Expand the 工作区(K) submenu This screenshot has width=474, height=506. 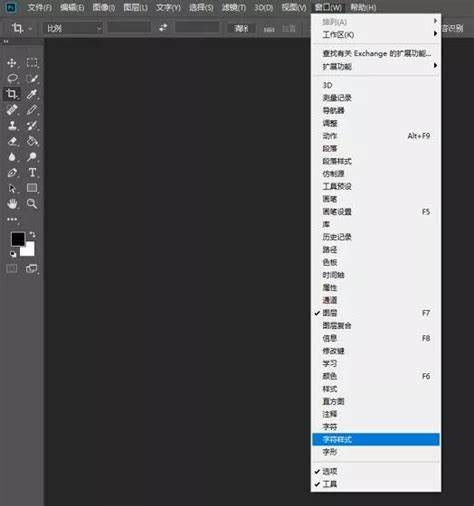coord(375,34)
